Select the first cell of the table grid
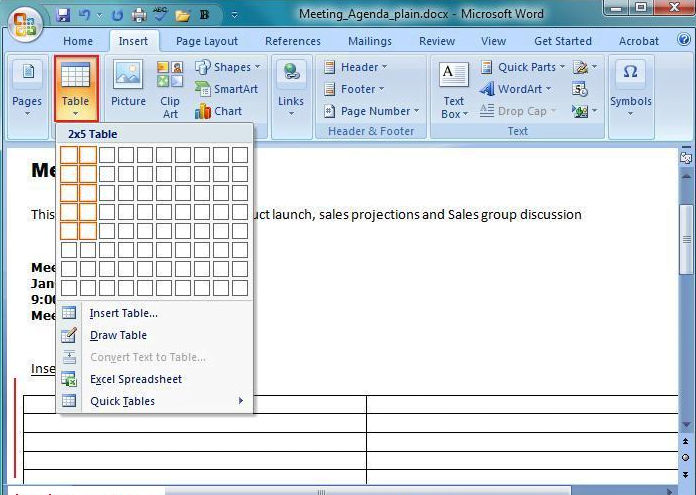This screenshot has height=495, width=696. pyautogui.click(x=69, y=155)
